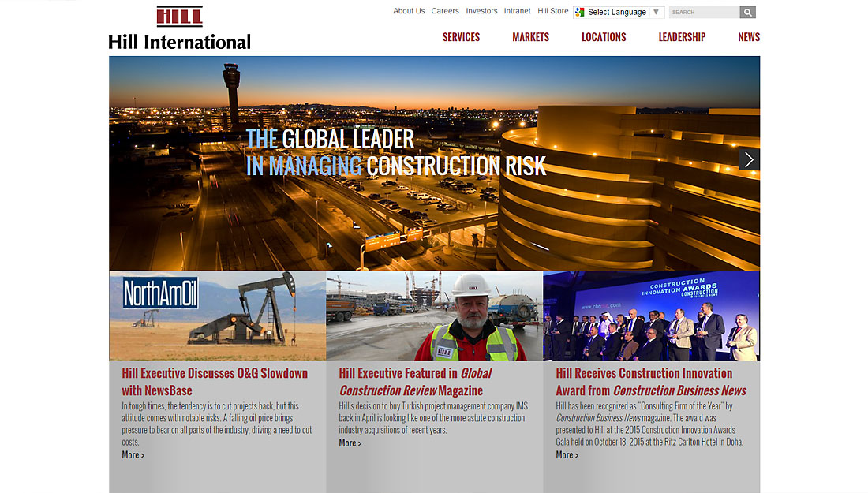This screenshot has height=493, width=868.
Task: Visit the Investors page
Action: coord(481,11)
